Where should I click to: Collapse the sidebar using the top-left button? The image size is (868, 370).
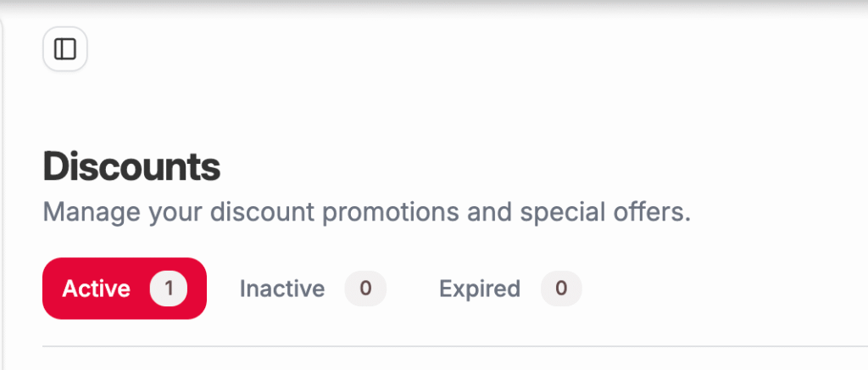[65, 49]
